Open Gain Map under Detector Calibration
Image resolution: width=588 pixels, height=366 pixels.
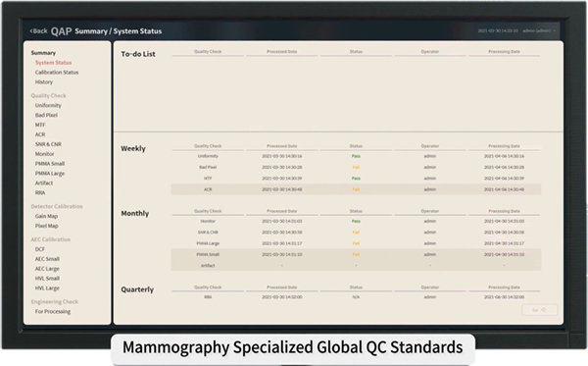[x=46, y=216]
